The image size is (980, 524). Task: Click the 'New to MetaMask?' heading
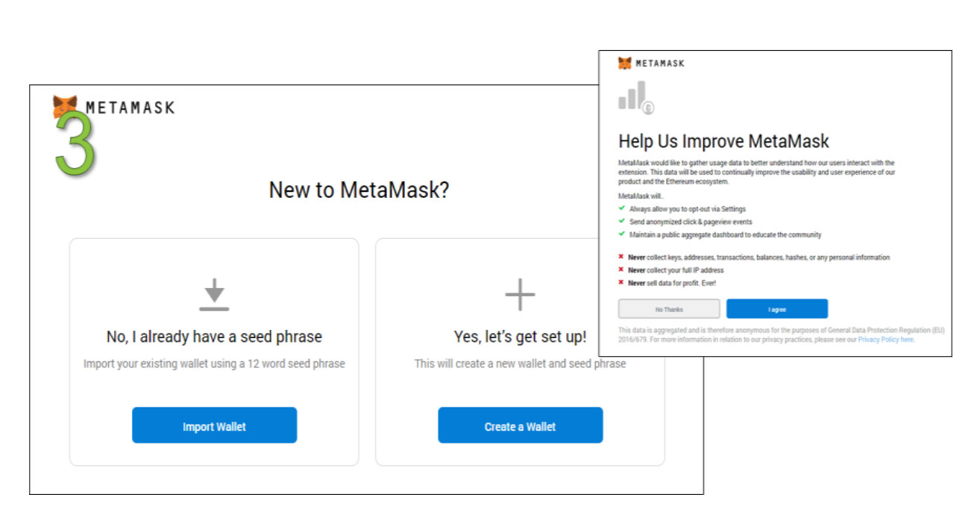click(359, 190)
